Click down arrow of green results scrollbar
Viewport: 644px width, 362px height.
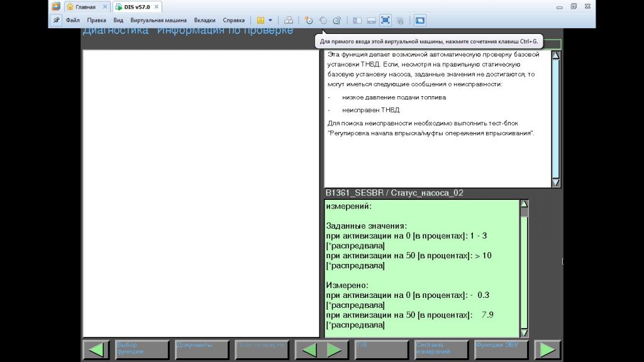tap(524, 333)
